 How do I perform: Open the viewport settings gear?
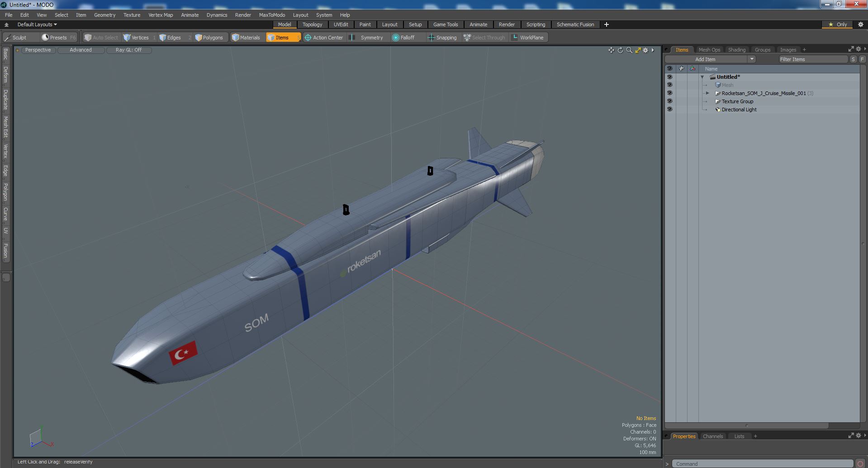click(645, 50)
